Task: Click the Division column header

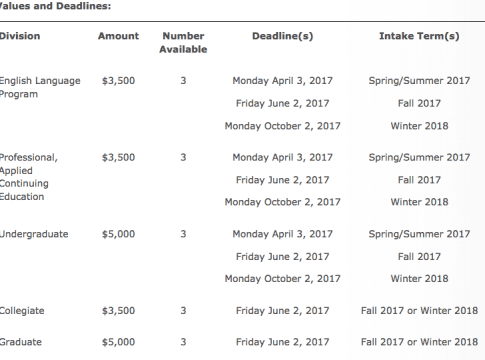Action: pyautogui.click(x=20, y=36)
